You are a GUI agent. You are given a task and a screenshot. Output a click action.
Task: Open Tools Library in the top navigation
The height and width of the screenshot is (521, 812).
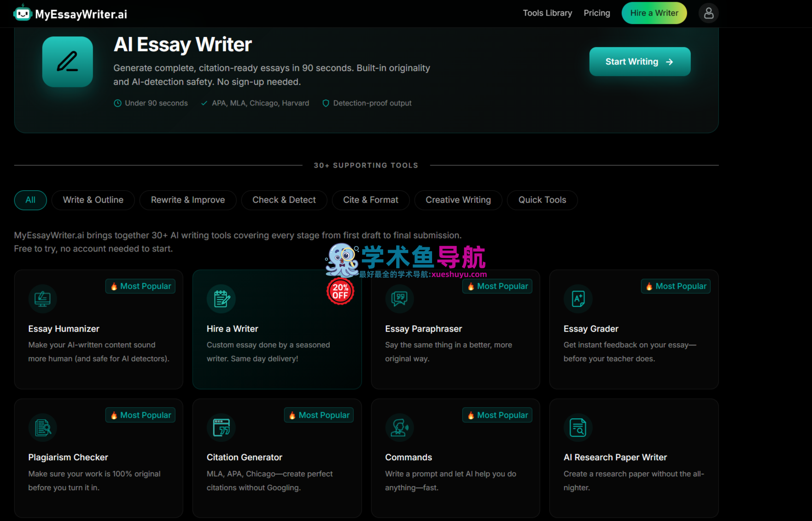pos(547,13)
